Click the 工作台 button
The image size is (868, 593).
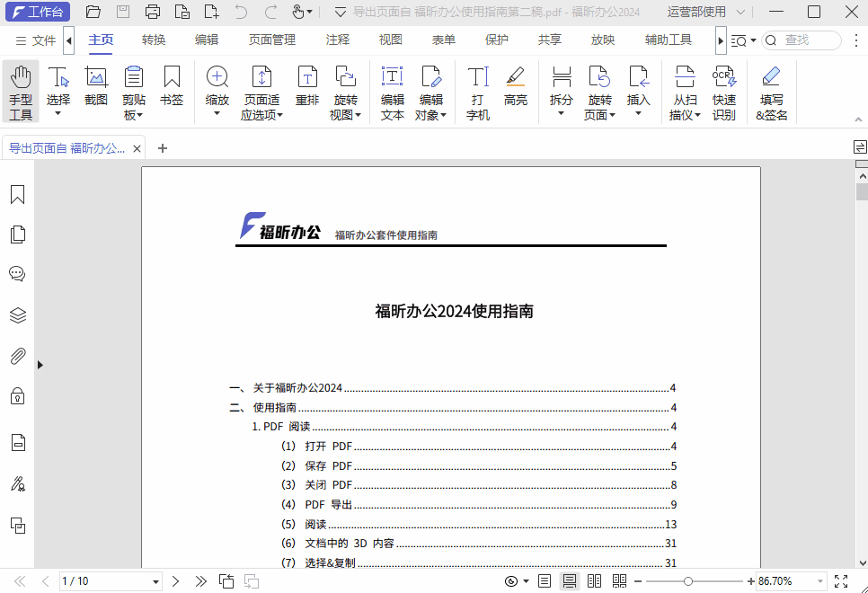pyautogui.click(x=37, y=13)
